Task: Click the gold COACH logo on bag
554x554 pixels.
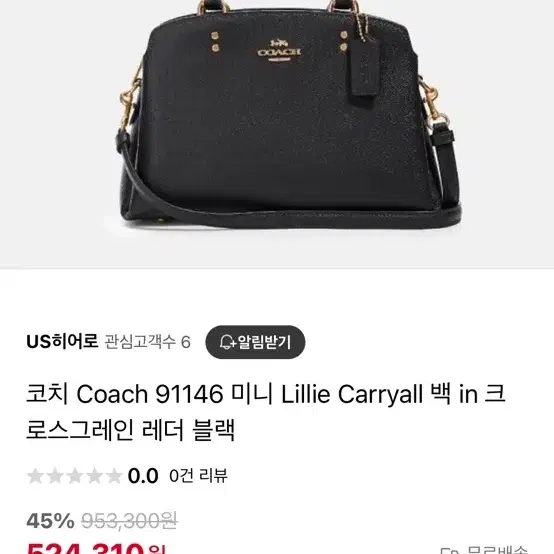Action: pyautogui.click(x=279, y=51)
